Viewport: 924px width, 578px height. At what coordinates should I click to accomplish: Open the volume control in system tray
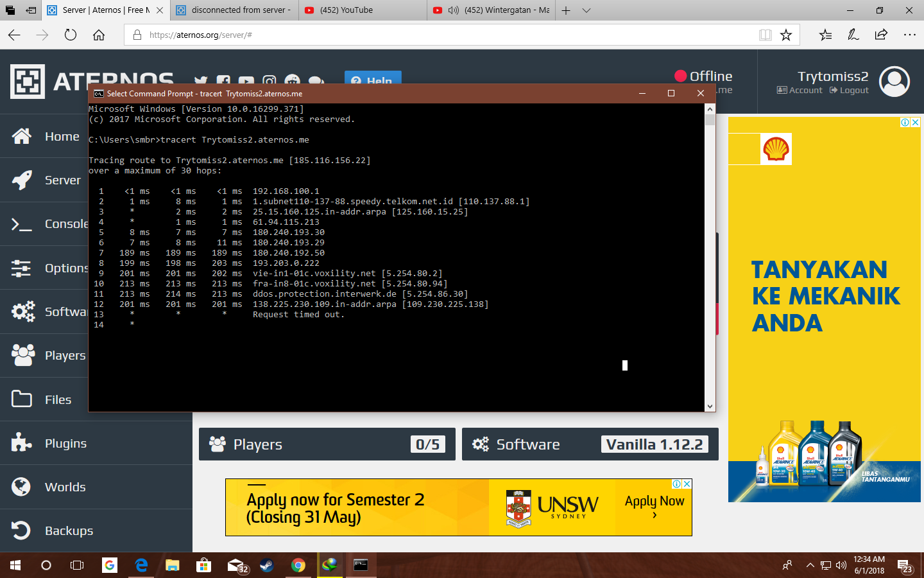(841, 565)
